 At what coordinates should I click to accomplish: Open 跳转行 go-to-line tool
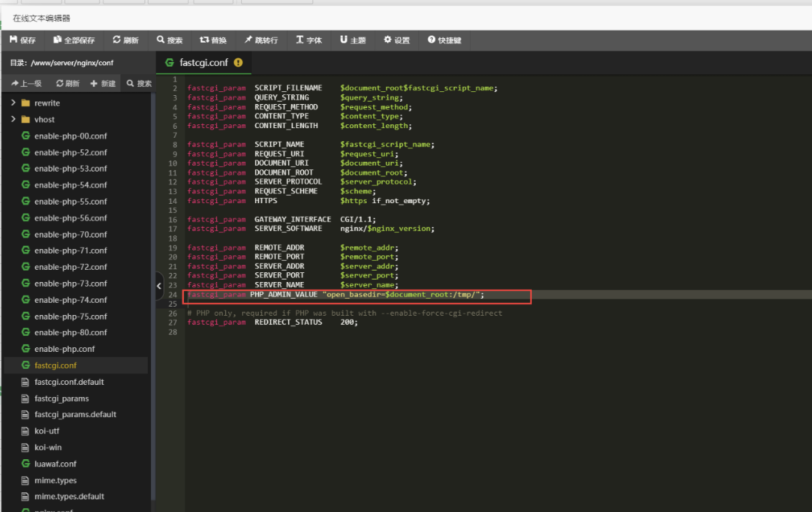tap(261, 40)
